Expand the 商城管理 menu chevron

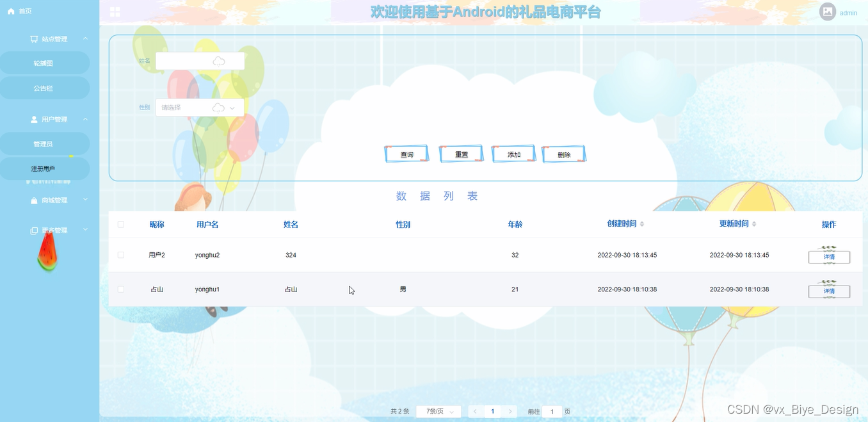(86, 200)
